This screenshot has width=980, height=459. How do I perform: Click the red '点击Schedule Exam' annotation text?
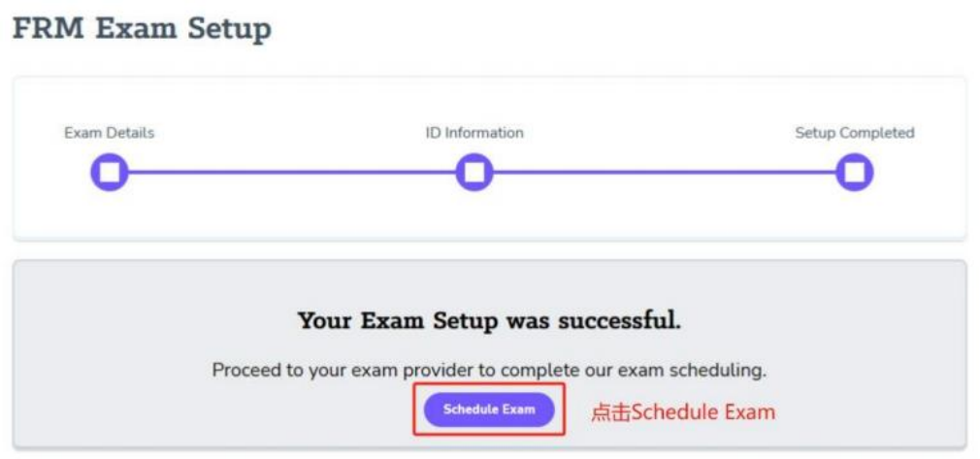point(683,411)
